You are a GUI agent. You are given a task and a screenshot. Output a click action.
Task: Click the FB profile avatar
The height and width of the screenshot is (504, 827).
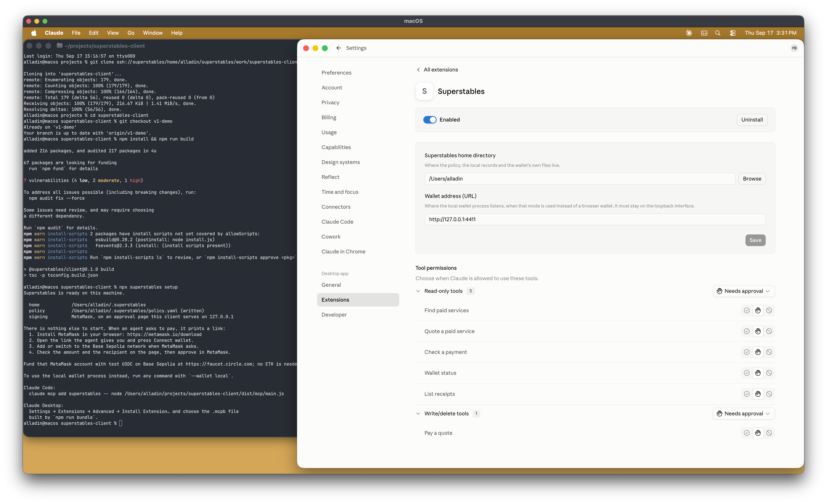point(794,48)
